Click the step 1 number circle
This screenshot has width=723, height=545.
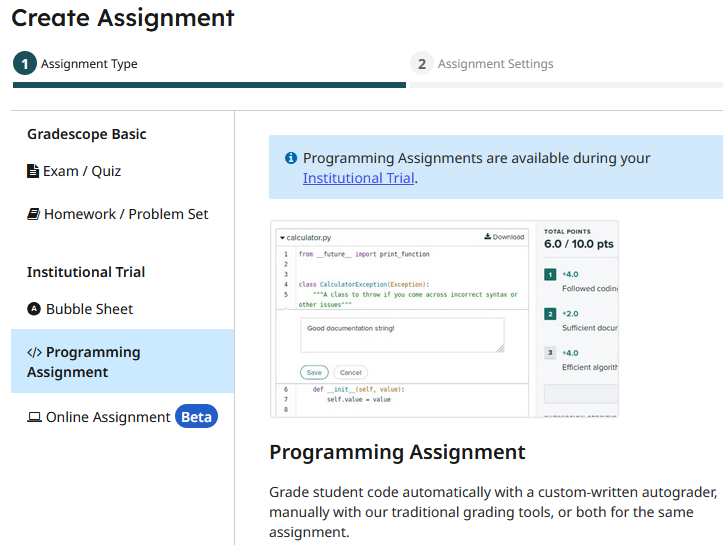tap(25, 64)
